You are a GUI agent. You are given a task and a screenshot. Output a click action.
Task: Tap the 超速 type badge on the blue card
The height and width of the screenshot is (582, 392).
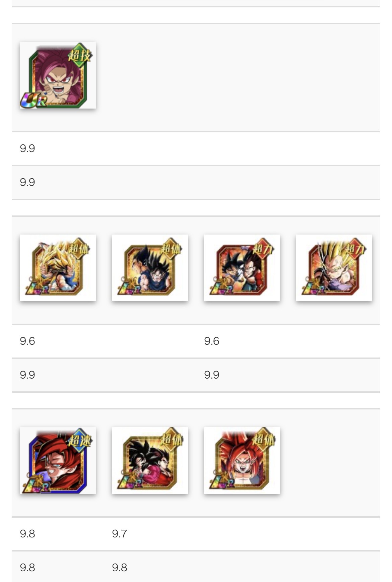click(80, 440)
